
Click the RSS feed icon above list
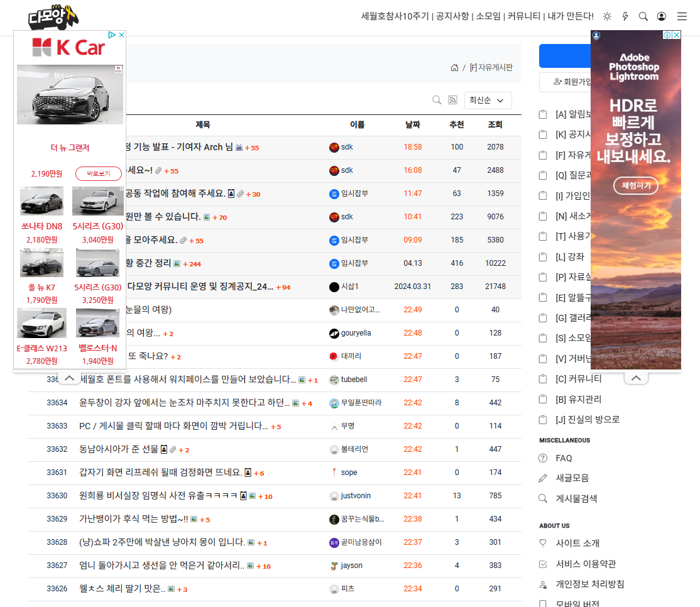click(x=452, y=100)
